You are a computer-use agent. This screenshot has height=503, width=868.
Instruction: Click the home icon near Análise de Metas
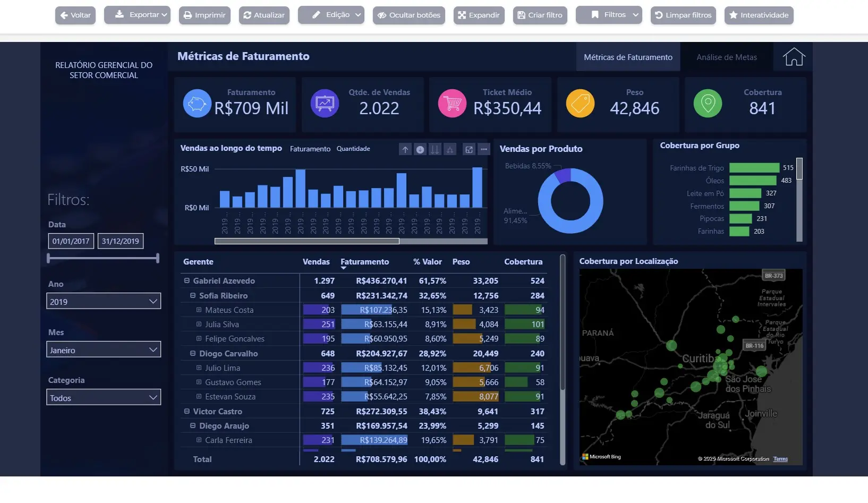pos(793,56)
